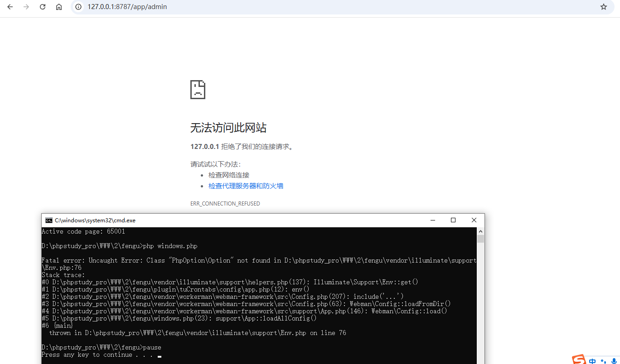Open 检查代理服务器和防火墙 link
Screen dimensions: 620x364
coord(246,186)
